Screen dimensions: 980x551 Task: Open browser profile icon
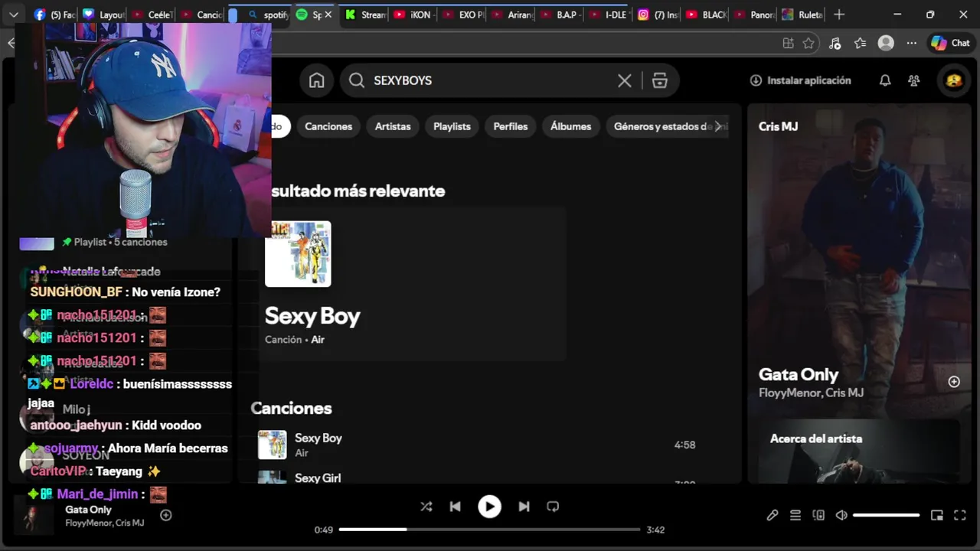886,44
